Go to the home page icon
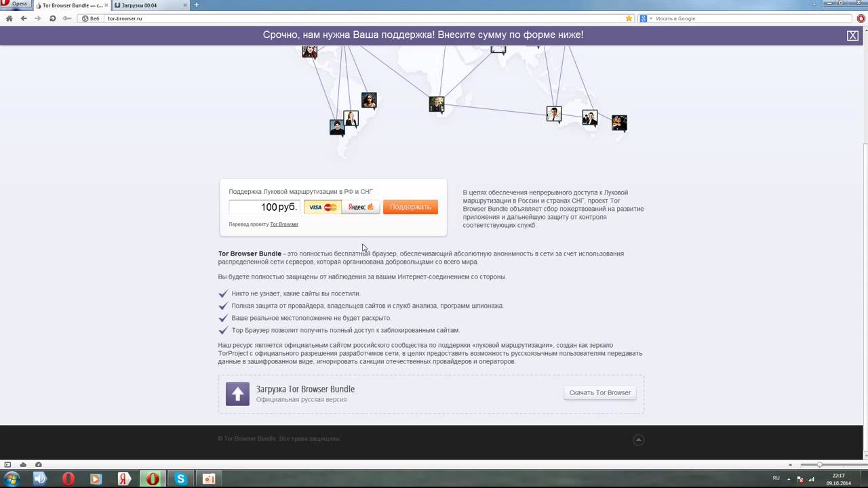The height and width of the screenshot is (488, 868). point(9,18)
